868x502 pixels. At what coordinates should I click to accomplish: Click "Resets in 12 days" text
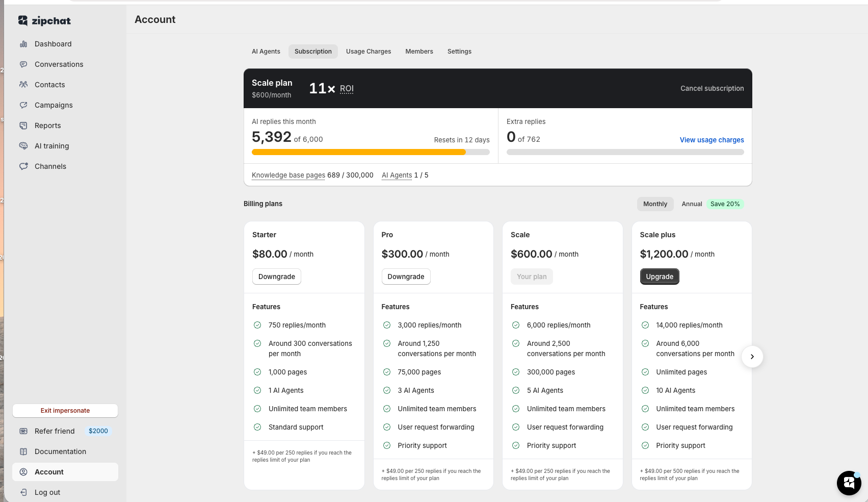click(462, 140)
